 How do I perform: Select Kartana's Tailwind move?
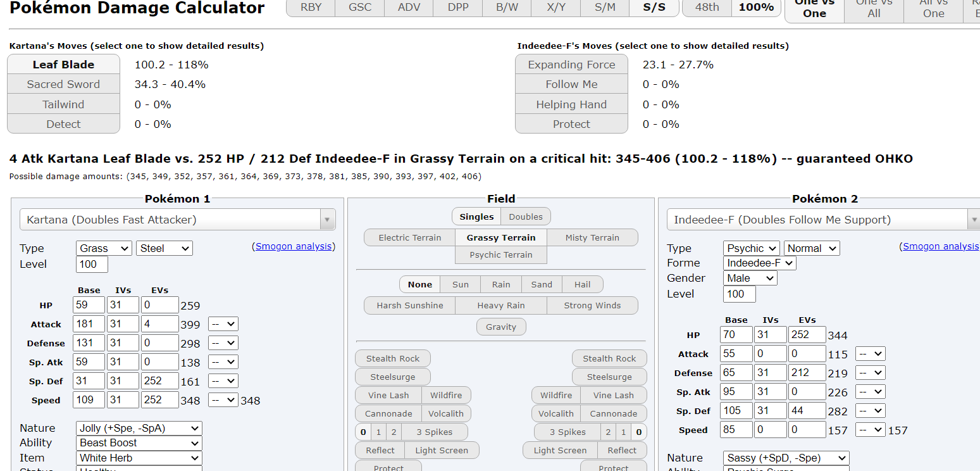[x=63, y=104]
